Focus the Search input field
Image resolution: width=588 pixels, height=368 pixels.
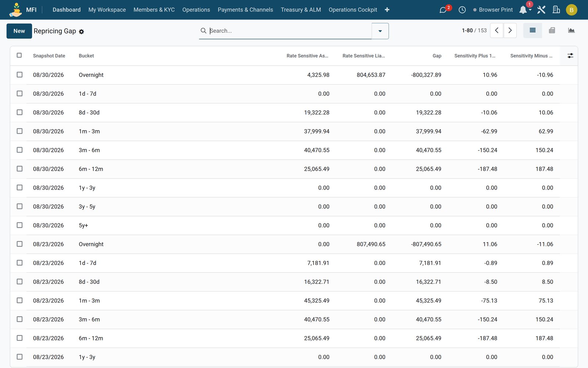290,31
